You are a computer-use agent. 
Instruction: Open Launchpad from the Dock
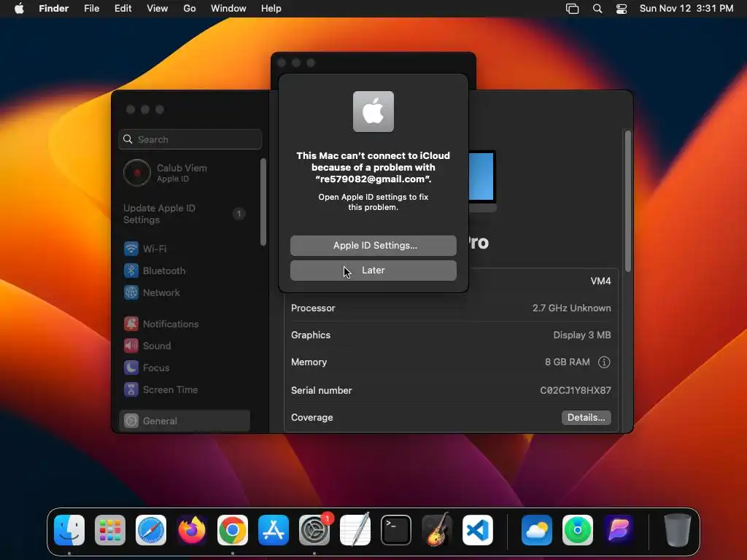pos(110,530)
